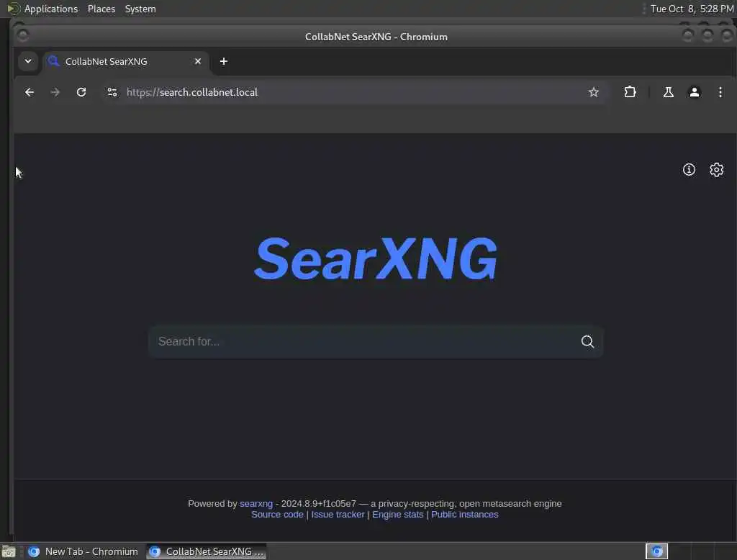Image resolution: width=737 pixels, height=560 pixels.
Task: Open Chrome Labs flask icon
Action: tap(669, 92)
